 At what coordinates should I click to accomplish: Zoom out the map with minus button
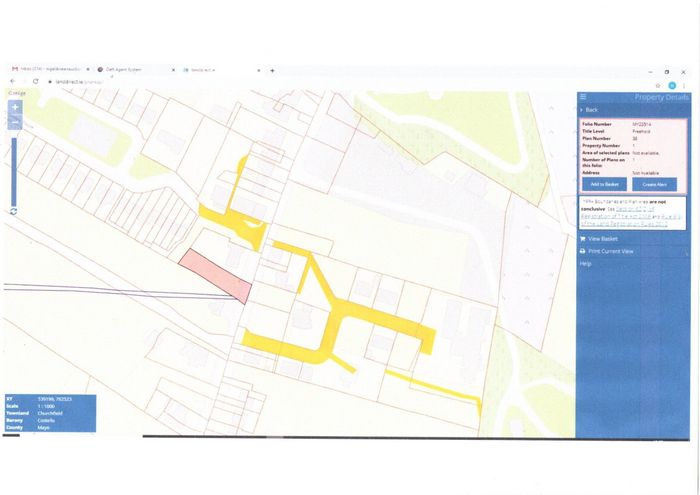click(x=14, y=122)
